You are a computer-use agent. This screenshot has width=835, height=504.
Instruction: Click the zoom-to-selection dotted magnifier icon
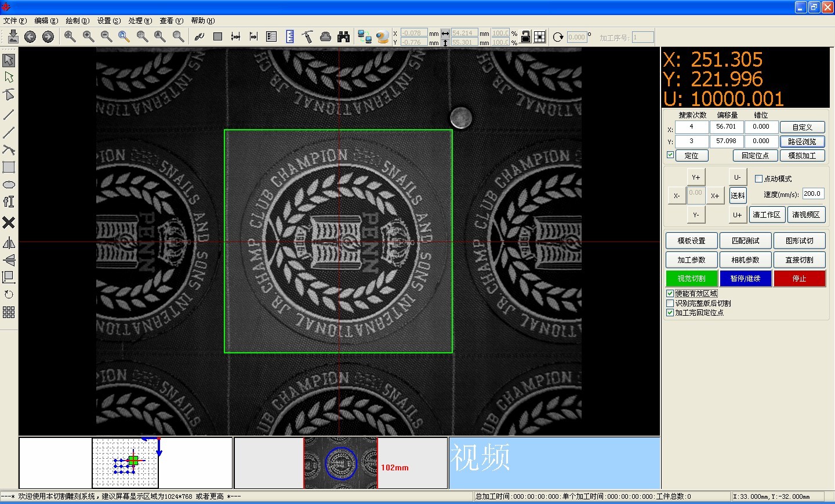[x=142, y=36]
